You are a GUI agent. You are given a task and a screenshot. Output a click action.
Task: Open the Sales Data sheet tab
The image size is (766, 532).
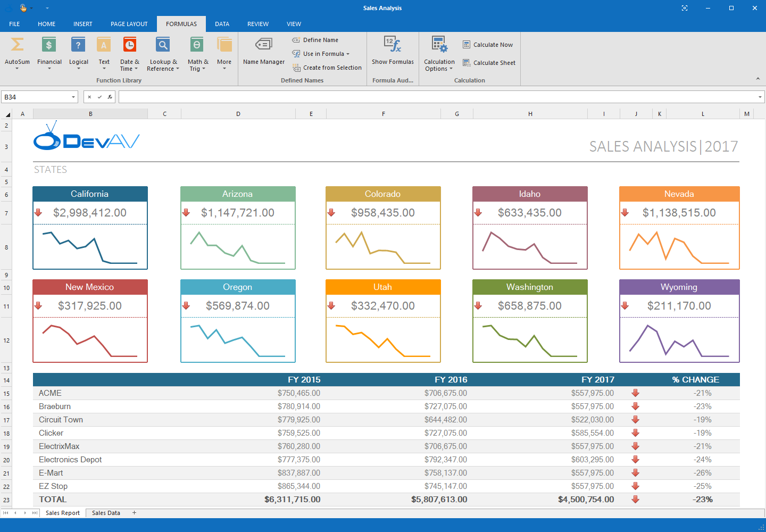pyautogui.click(x=105, y=513)
